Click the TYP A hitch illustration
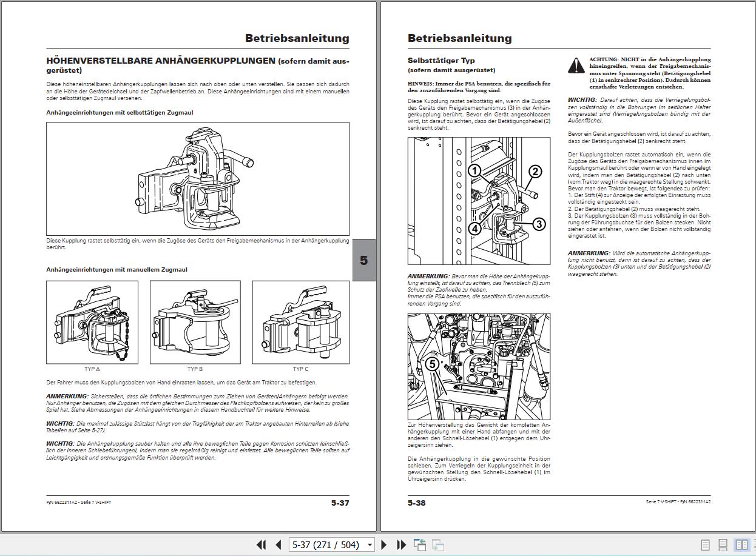The height and width of the screenshot is (556, 756). [92, 322]
